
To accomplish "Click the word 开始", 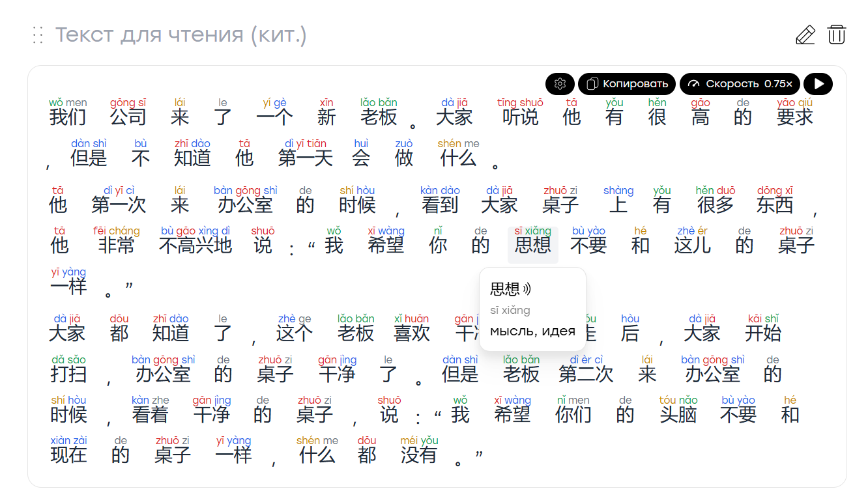I will tap(763, 333).
